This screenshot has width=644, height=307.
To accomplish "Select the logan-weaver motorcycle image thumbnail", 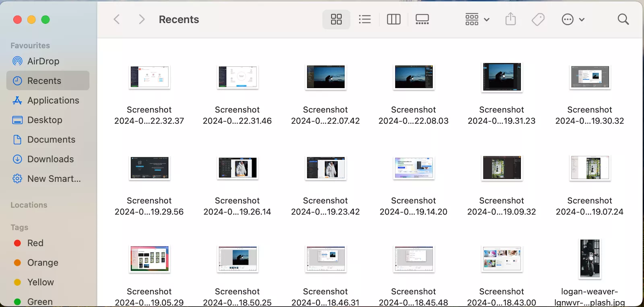I will click(x=590, y=259).
